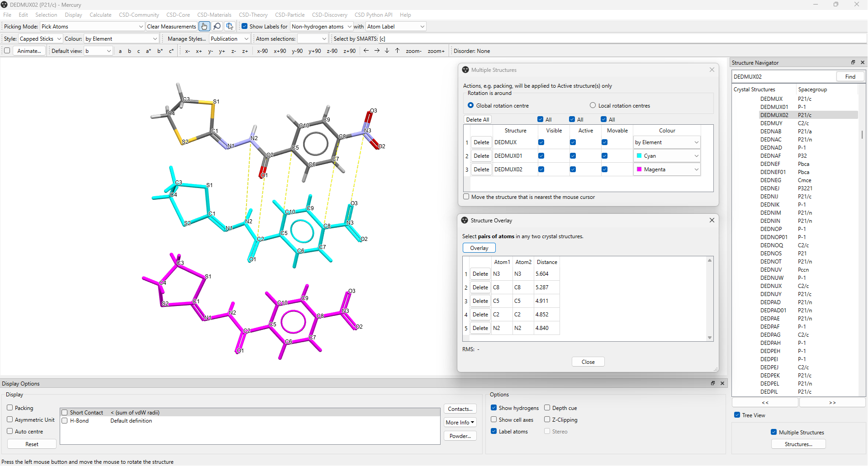Open the Magenta colour selector for DEDMUX02
The image size is (868, 466).
667,169
